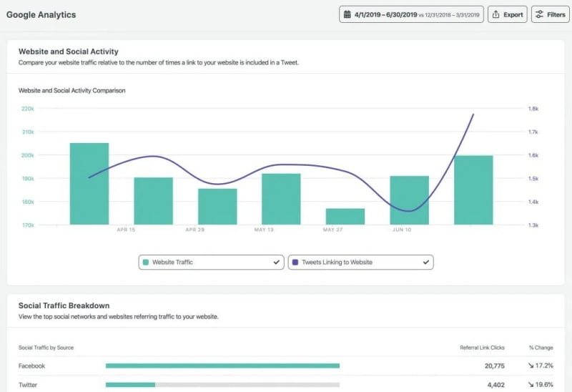Click the down arrow beside 19.6% change
The width and height of the screenshot is (572, 392).
pos(532,385)
